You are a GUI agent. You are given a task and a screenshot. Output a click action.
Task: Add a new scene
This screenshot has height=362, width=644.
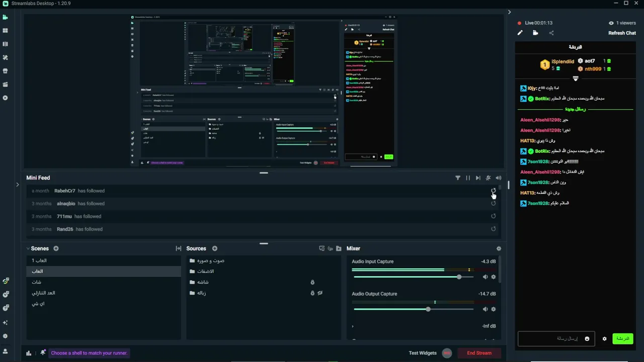point(56,248)
